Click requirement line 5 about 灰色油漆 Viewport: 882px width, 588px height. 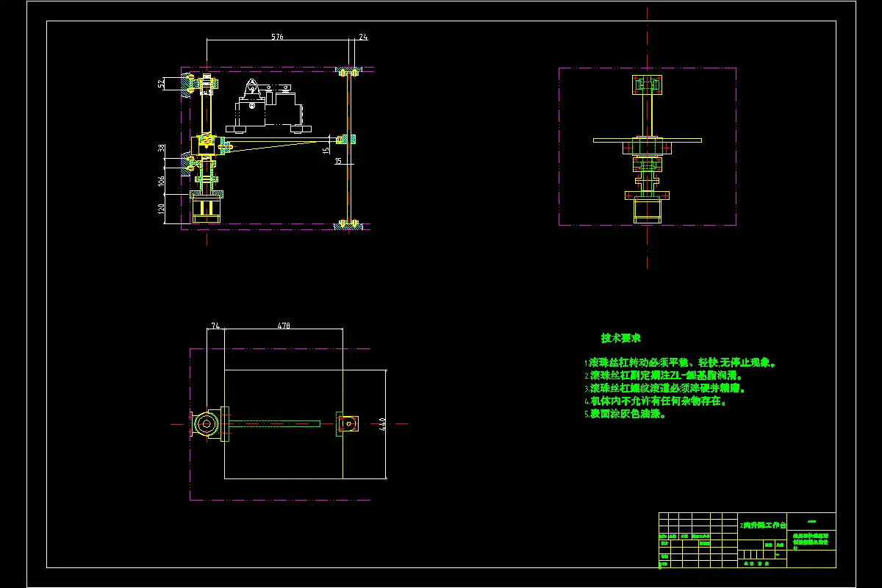(625, 414)
